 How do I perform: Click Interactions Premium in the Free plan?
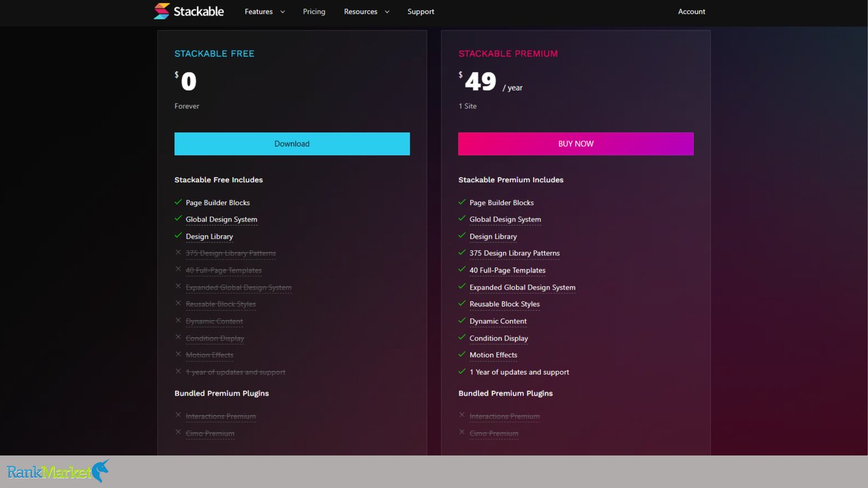[x=220, y=416]
